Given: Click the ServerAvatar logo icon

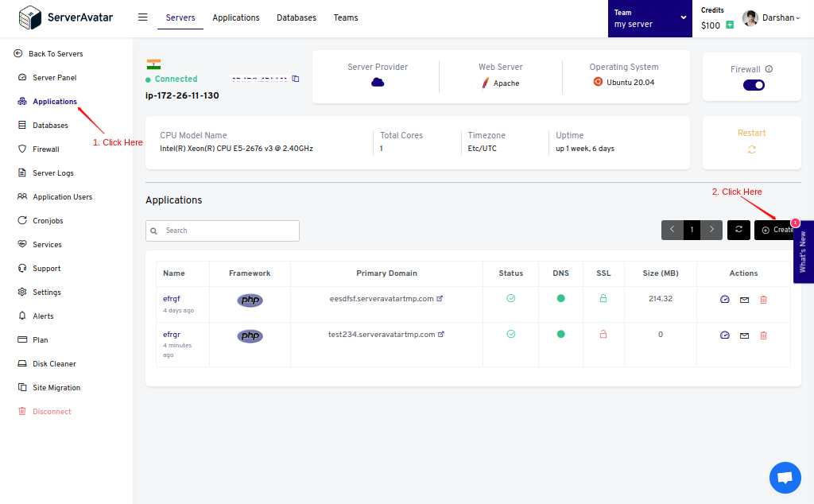Looking at the screenshot, I should tap(29, 17).
